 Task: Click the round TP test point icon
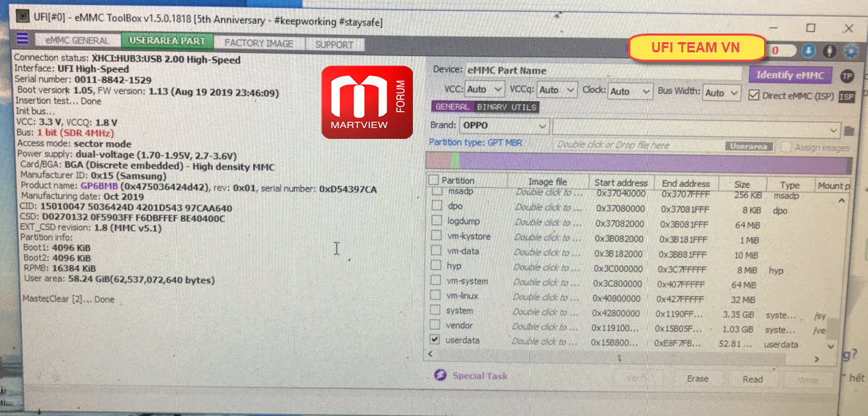click(847, 76)
